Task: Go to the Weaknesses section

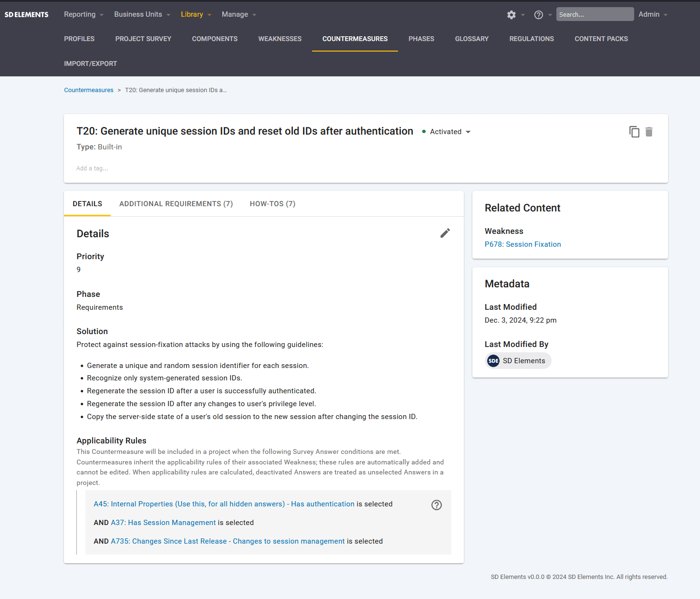Action: point(280,39)
